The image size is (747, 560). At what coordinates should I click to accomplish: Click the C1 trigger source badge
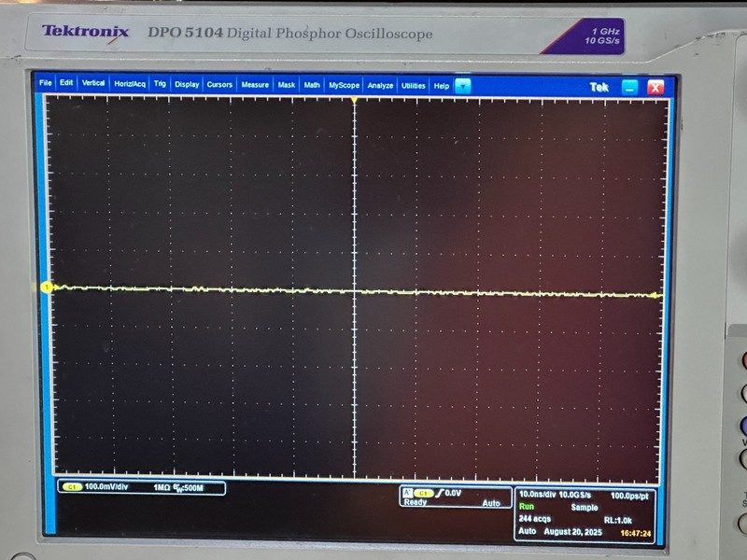pyautogui.click(x=424, y=494)
